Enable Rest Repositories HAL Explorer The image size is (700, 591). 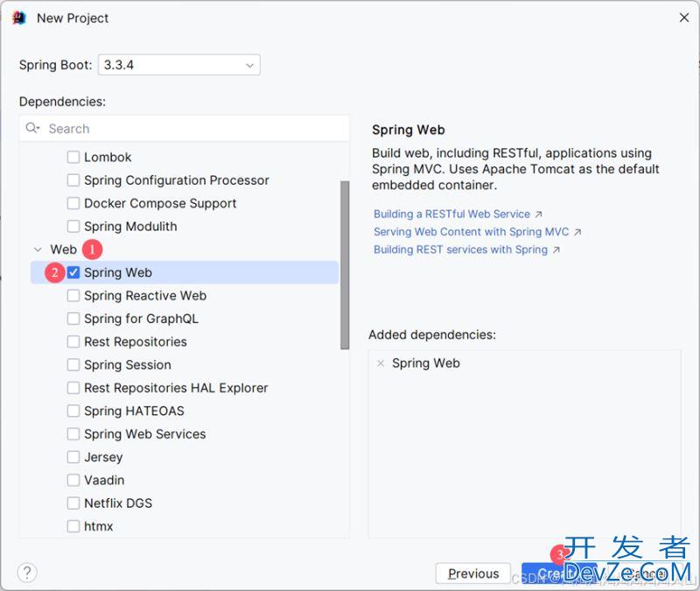73,388
